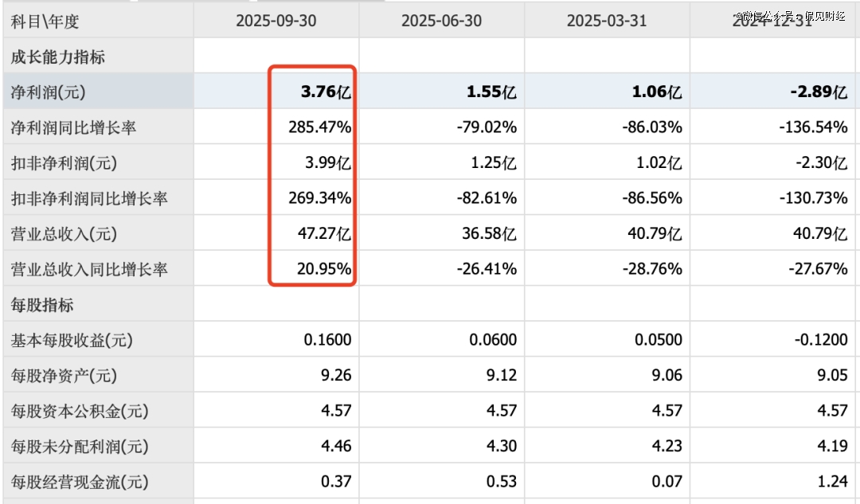Click the 营业总收入同比增长率 row label
Screen dimensions: 860x504
pos(88,269)
